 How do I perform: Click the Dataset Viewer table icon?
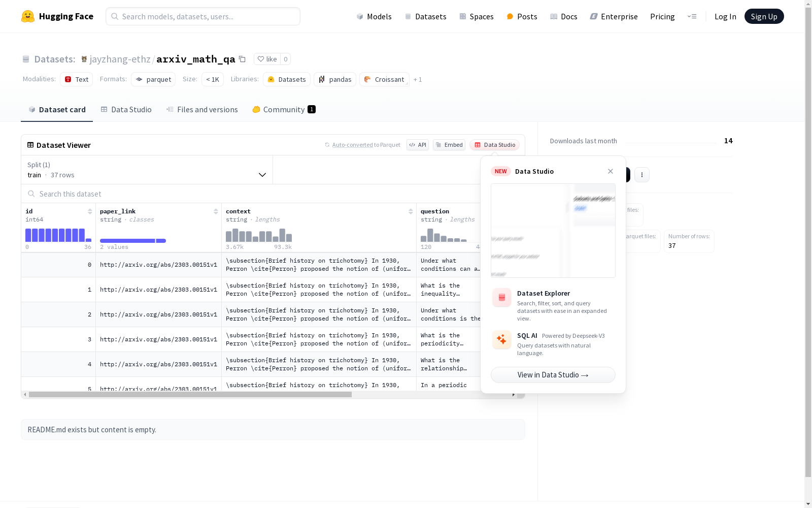tap(30, 145)
